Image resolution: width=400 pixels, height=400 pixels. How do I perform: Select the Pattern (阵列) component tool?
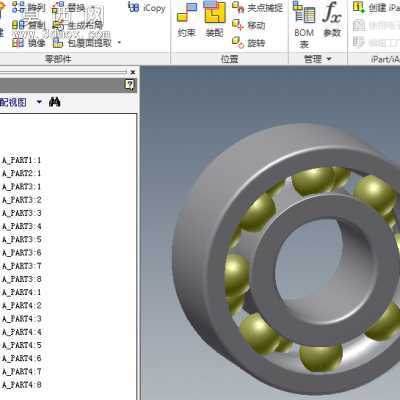29,8
